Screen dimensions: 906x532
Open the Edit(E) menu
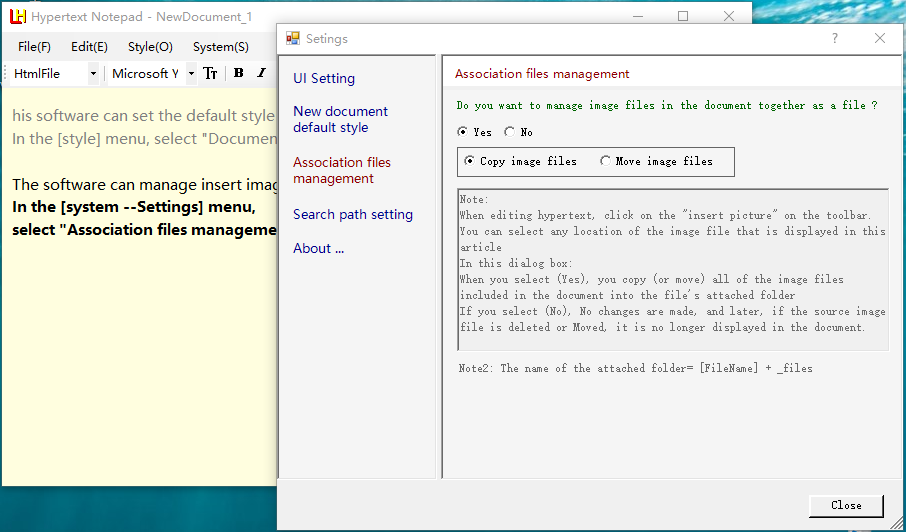point(89,47)
